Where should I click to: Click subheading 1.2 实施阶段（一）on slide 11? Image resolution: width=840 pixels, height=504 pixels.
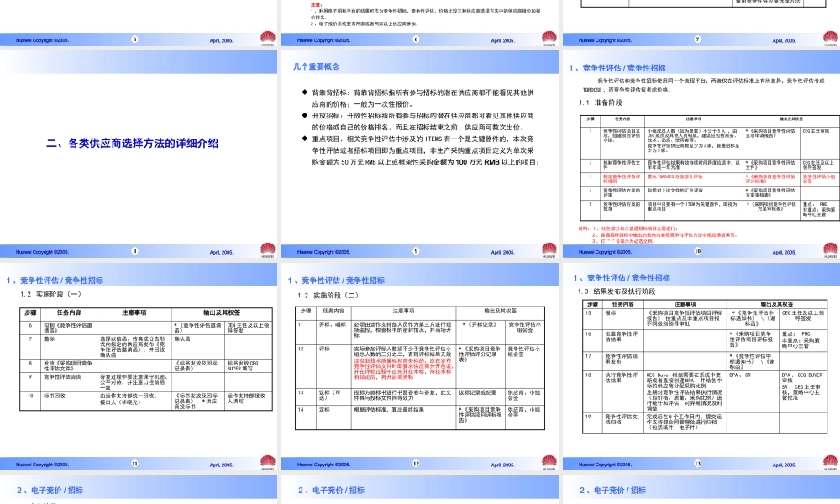(x=51, y=294)
